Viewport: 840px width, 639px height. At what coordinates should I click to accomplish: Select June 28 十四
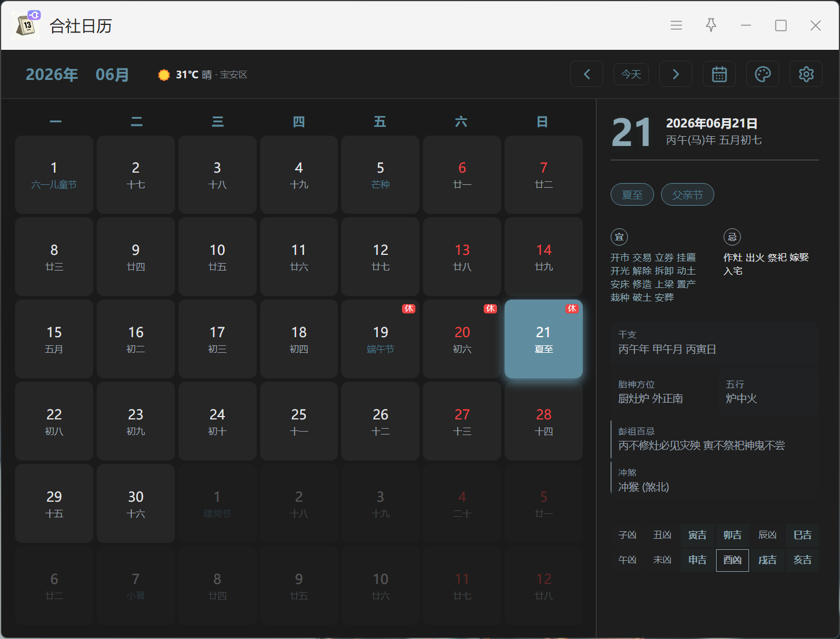click(543, 422)
